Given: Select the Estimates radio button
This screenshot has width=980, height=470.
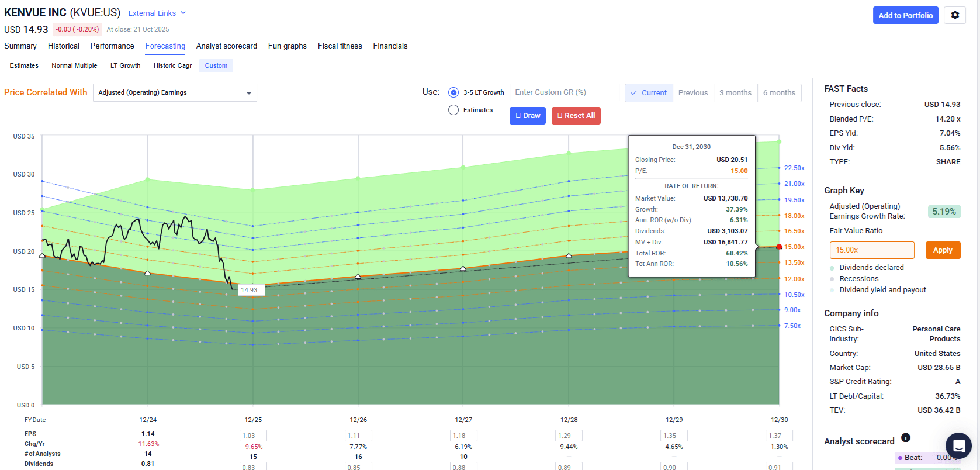Looking at the screenshot, I should 453,110.
